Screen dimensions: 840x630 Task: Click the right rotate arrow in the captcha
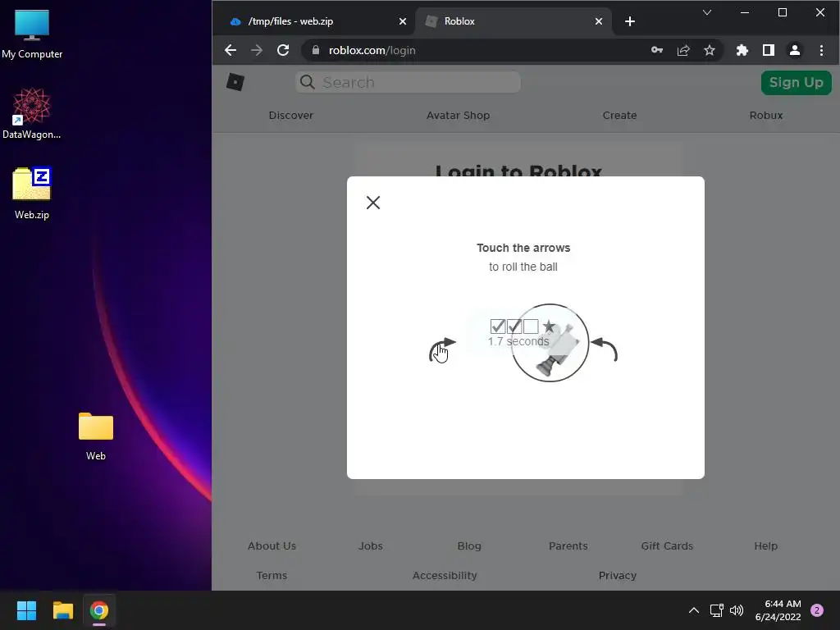click(x=605, y=349)
